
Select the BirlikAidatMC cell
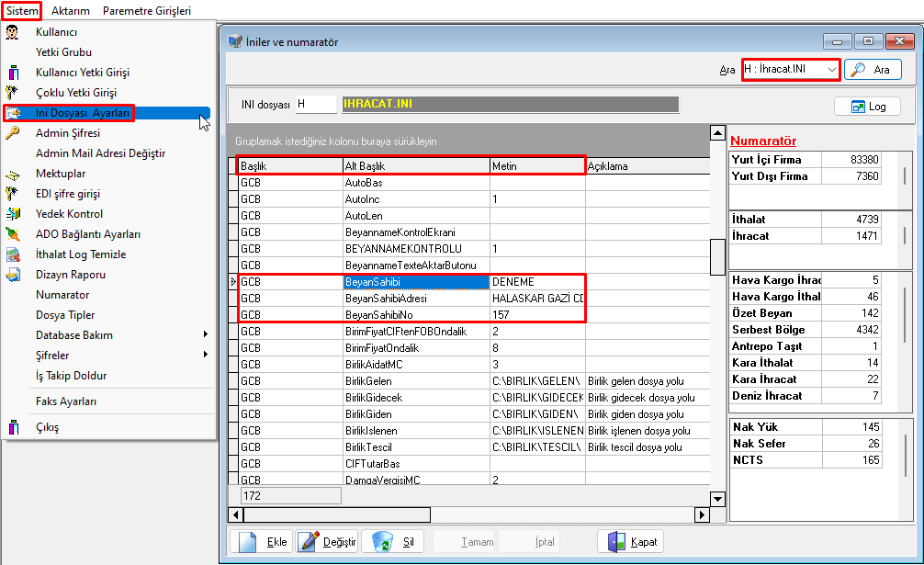pyautogui.click(x=416, y=365)
